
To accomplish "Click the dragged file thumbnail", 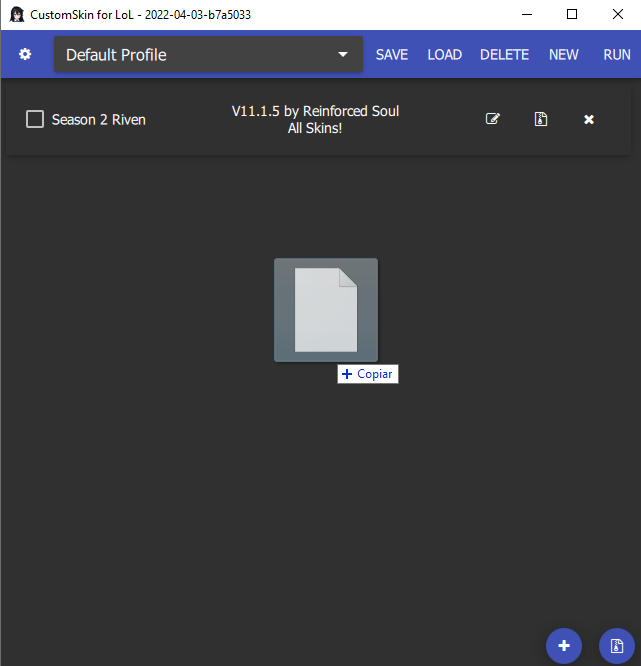I will coord(326,310).
